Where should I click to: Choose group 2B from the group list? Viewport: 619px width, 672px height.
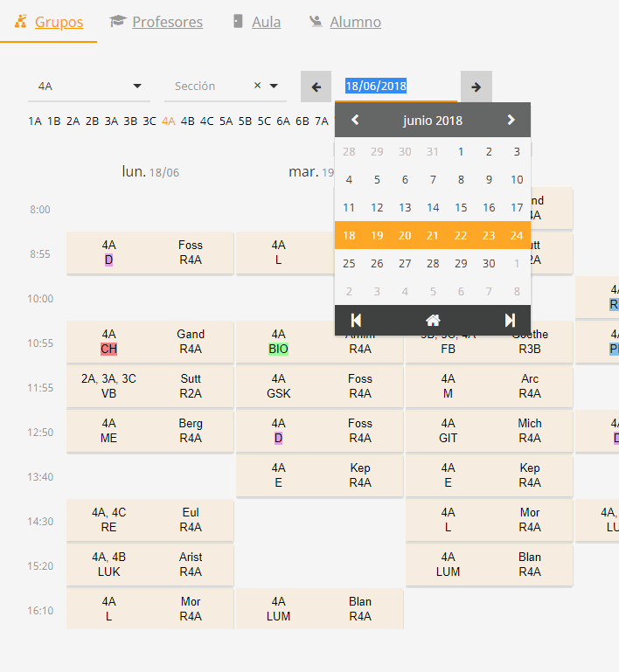pos(92,121)
